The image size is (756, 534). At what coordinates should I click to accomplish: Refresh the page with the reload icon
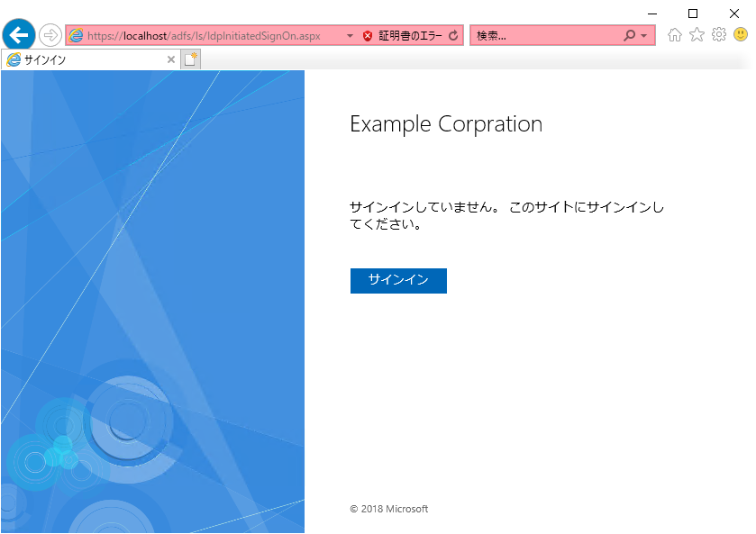pos(453,36)
